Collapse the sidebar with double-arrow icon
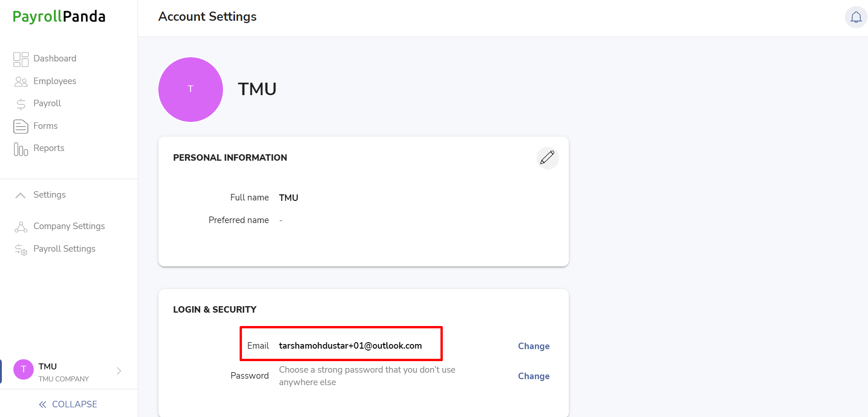The width and height of the screenshot is (868, 417). pyautogui.click(x=42, y=405)
